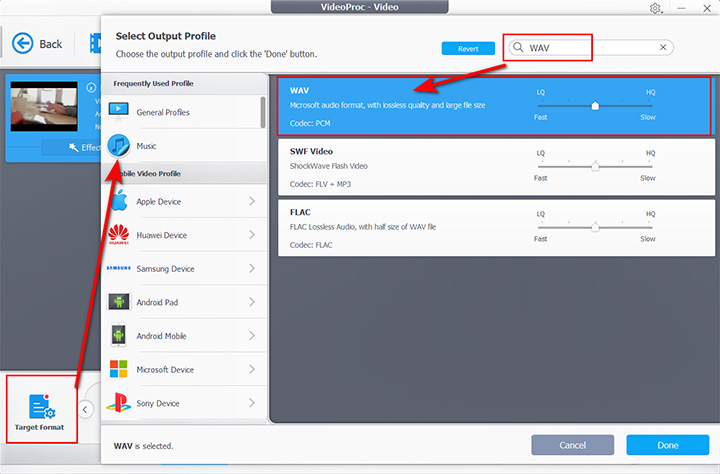This screenshot has height=474, width=720.
Task: Click the video info icon near thumbnail
Action: (x=91, y=87)
